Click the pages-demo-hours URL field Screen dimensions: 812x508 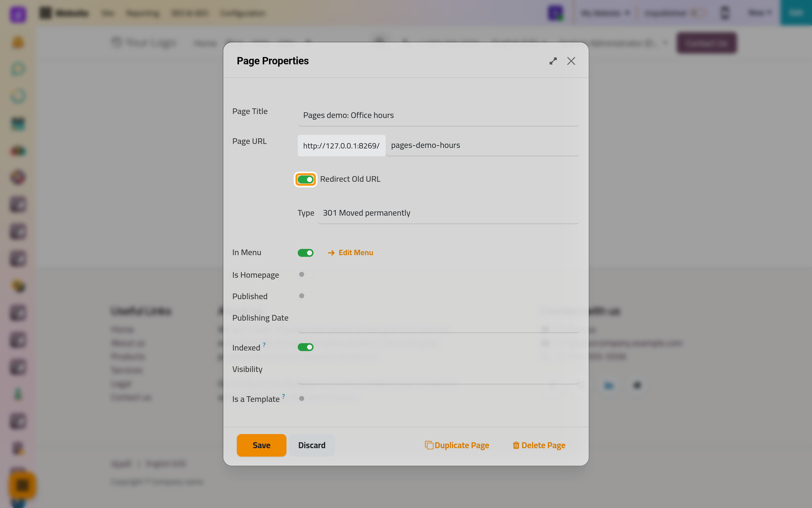point(483,145)
